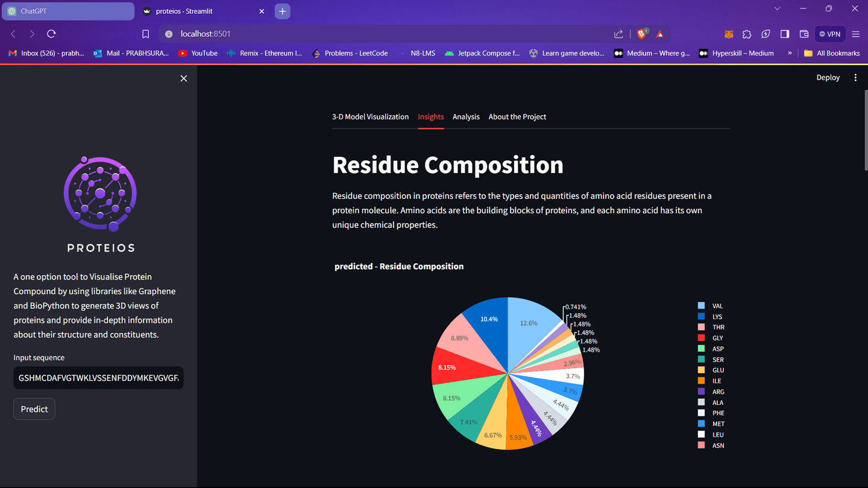Open the Gmail Inbox bookmark

coord(46,53)
